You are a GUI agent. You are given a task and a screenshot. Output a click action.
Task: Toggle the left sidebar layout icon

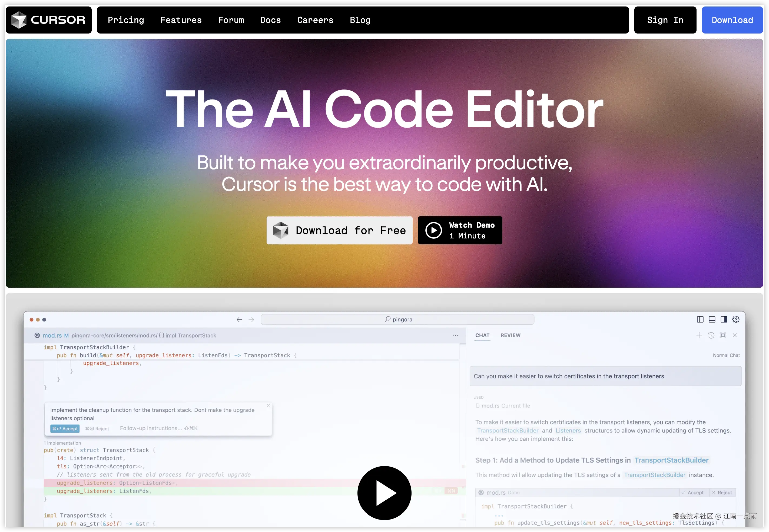[700, 319]
